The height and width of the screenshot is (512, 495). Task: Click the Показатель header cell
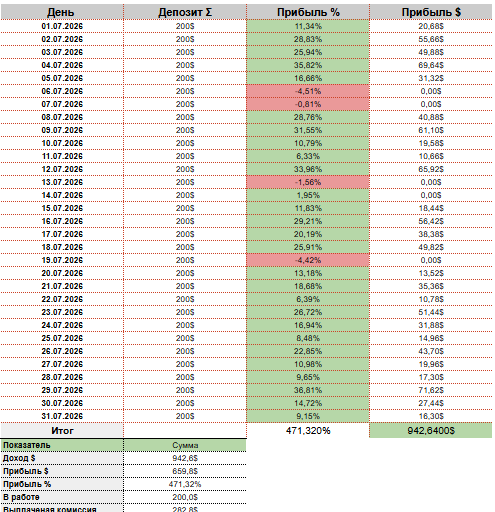[62, 445]
